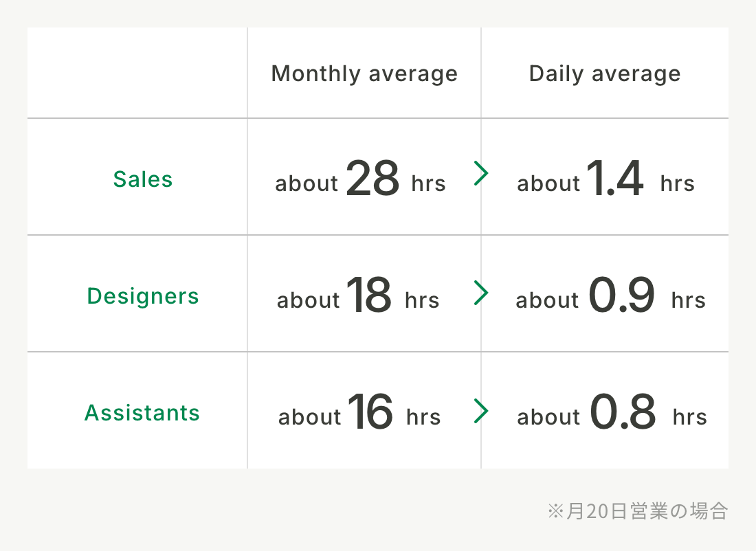Image resolution: width=756 pixels, height=551 pixels.
Task: Click the green arrow in Sales row
Action: click(481, 173)
